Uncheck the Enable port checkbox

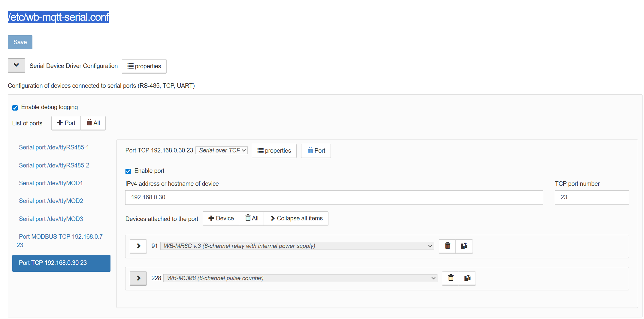(128, 171)
